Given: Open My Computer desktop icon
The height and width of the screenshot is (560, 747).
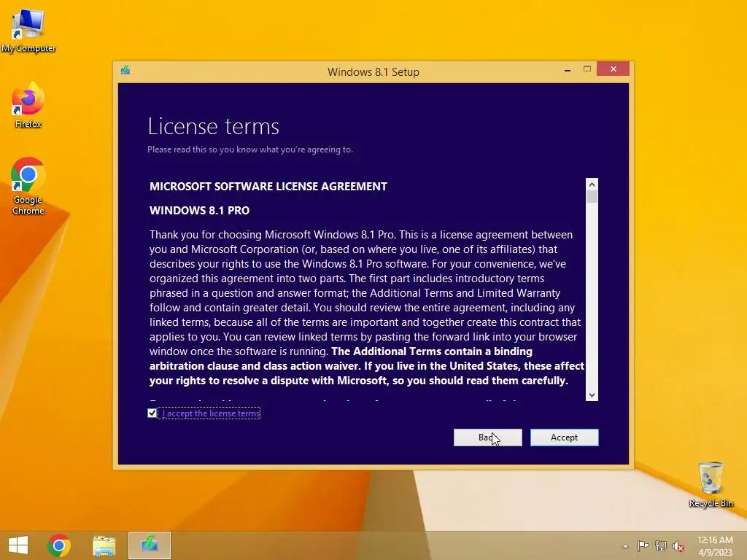Looking at the screenshot, I should [28, 31].
